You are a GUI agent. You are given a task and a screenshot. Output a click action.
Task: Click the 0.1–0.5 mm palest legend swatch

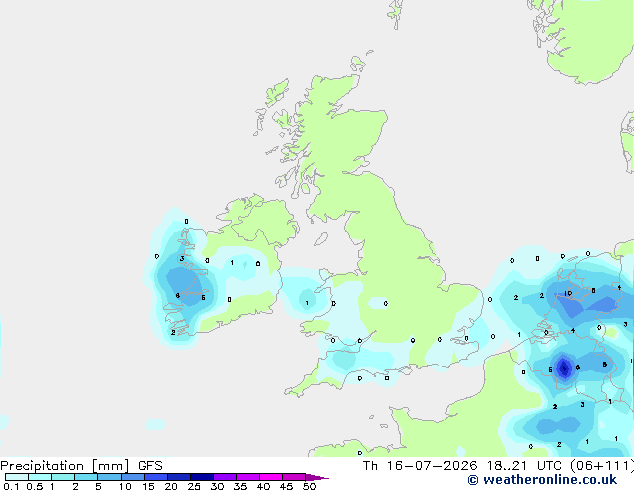pyautogui.click(x=17, y=477)
